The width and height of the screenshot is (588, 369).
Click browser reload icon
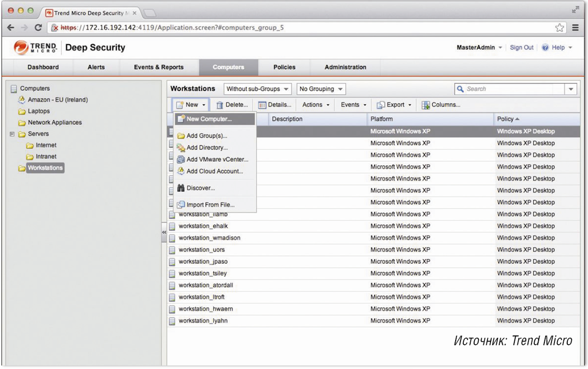click(39, 28)
